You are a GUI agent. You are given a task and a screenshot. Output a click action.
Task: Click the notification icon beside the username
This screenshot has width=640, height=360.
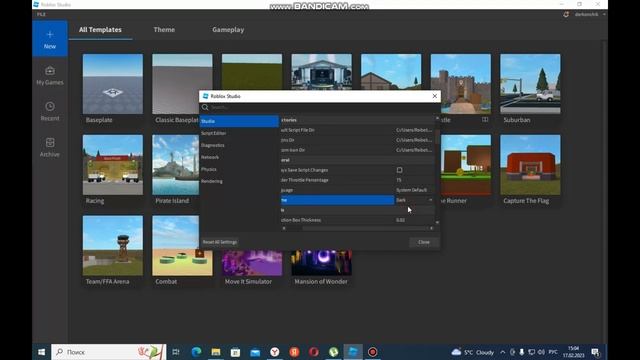coord(566,14)
